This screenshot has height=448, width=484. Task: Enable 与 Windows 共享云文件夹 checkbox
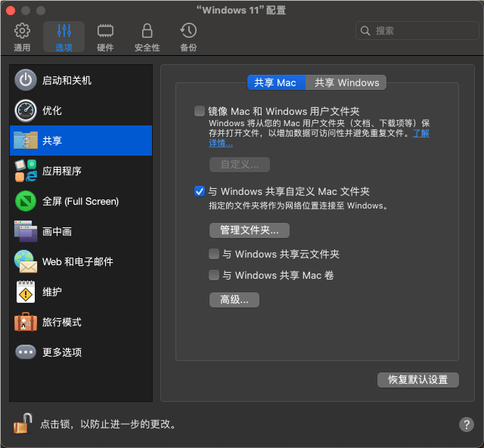tap(215, 255)
